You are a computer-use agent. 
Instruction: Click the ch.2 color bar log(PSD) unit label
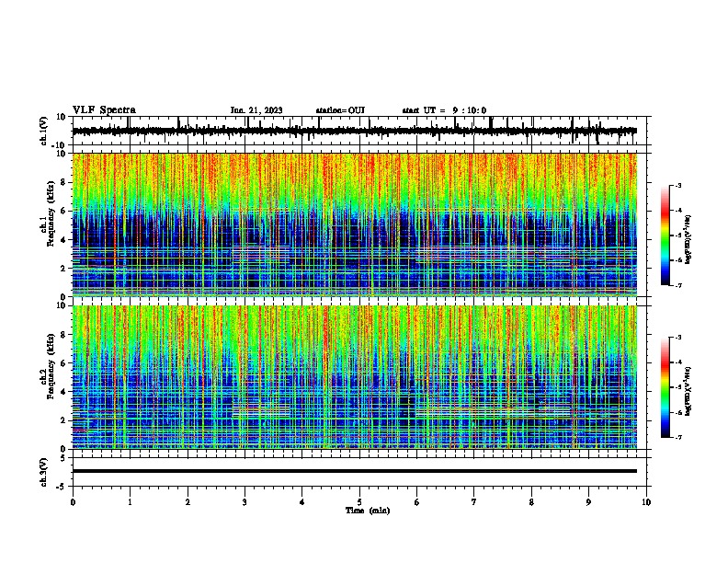coord(688,392)
